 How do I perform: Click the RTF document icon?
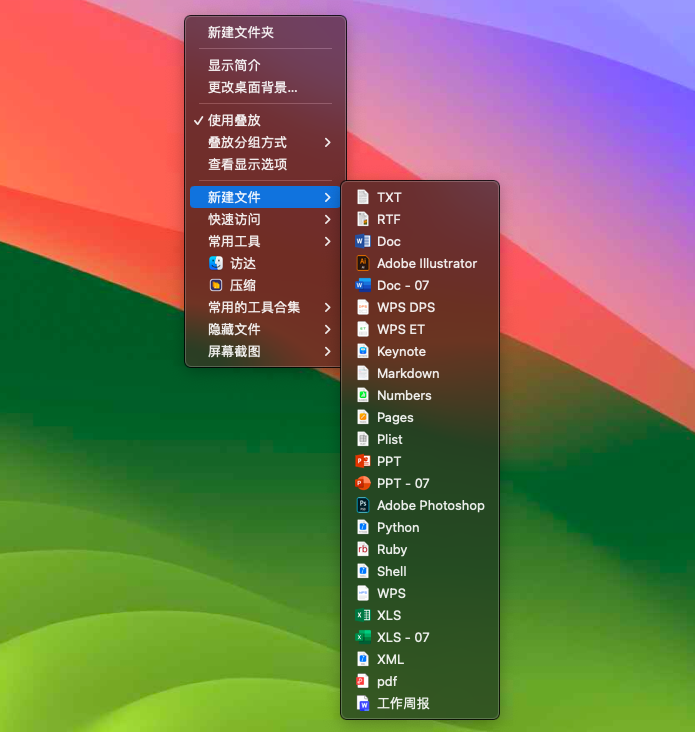coord(363,219)
